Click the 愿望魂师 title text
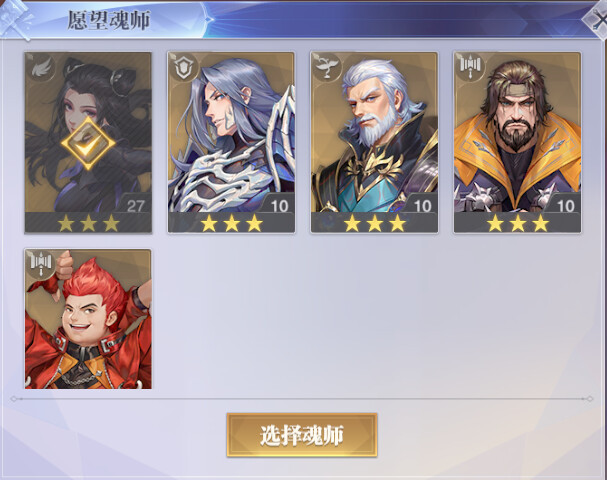 coord(109,20)
